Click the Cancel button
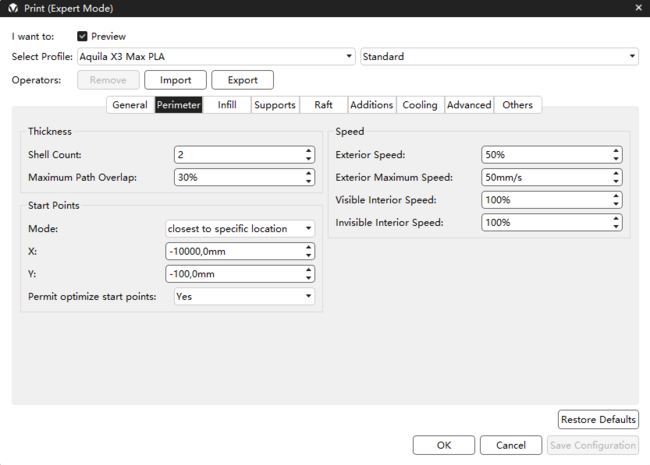 click(510, 445)
